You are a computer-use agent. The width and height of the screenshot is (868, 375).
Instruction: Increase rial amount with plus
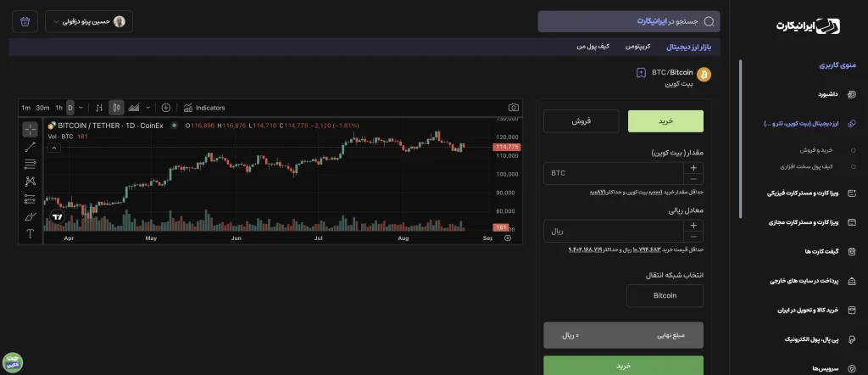coord(693,226)
